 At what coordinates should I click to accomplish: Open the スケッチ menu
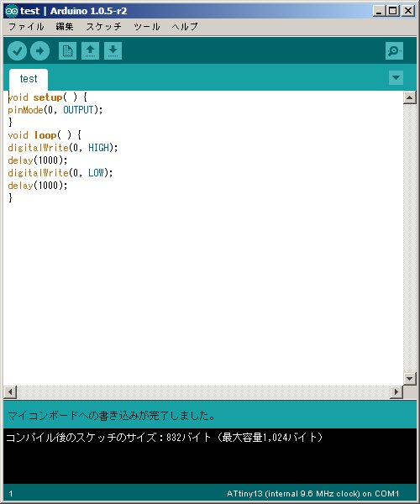(103, 27)
